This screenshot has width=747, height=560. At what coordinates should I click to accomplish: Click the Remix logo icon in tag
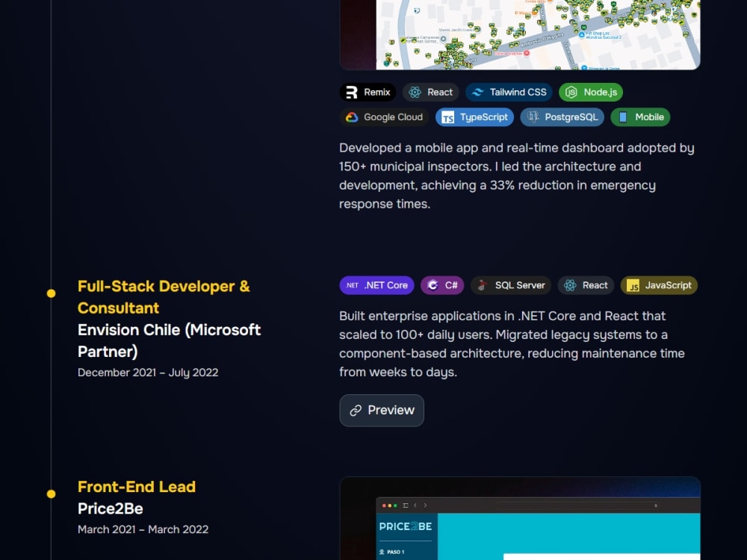click(352, 93)
